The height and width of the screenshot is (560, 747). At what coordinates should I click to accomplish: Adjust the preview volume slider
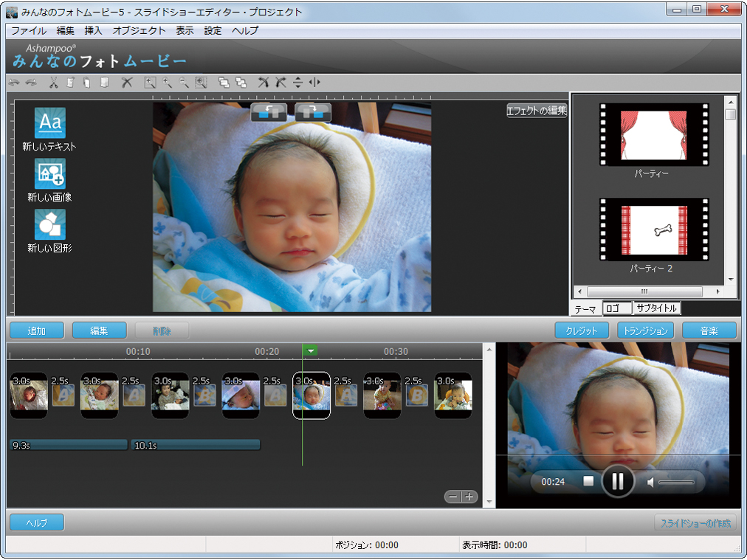[x=676, y=482]
